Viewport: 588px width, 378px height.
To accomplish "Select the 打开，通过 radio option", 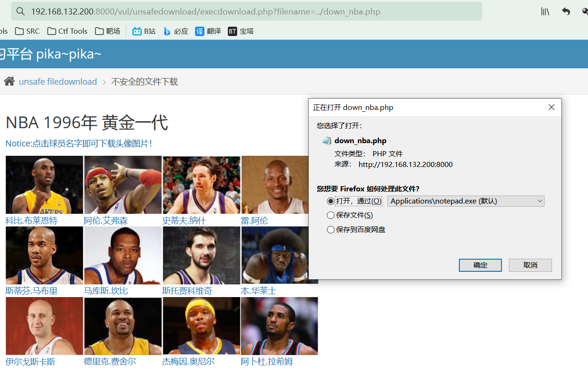I will point(331,201).
